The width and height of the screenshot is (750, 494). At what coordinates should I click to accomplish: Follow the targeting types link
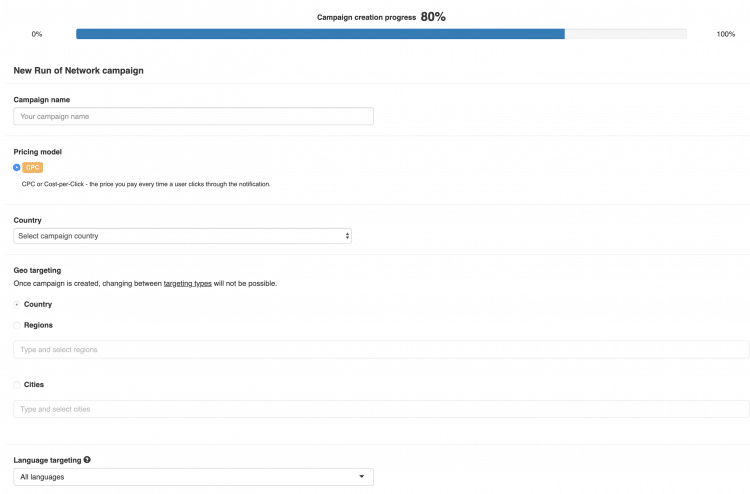188,284
